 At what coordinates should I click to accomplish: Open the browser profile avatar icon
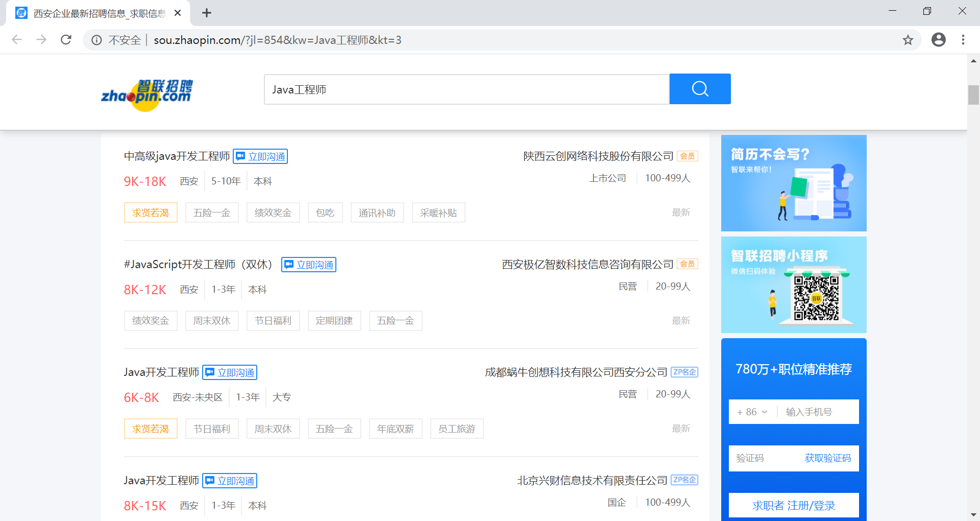coord(938,40)
